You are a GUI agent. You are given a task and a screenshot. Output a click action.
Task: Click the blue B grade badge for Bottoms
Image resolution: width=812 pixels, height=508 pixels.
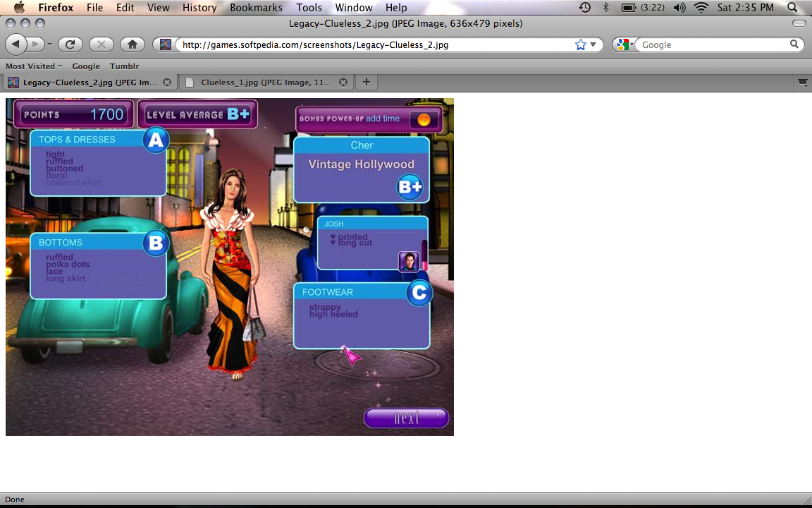pyautogui.click(x=156, y=243)
